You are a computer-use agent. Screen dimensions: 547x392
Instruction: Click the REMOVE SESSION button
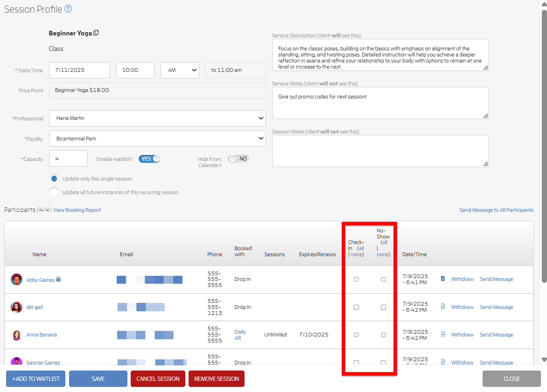tap(216, 379)
